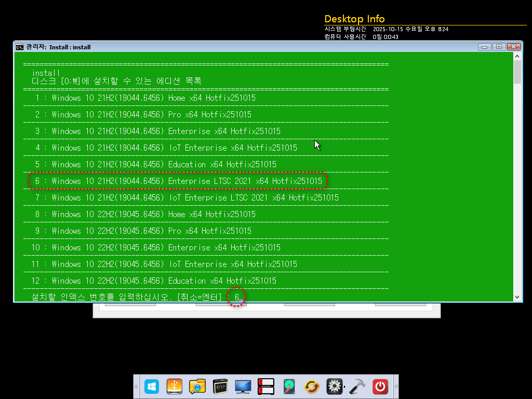Minimize the Install console window

point(485,47)
